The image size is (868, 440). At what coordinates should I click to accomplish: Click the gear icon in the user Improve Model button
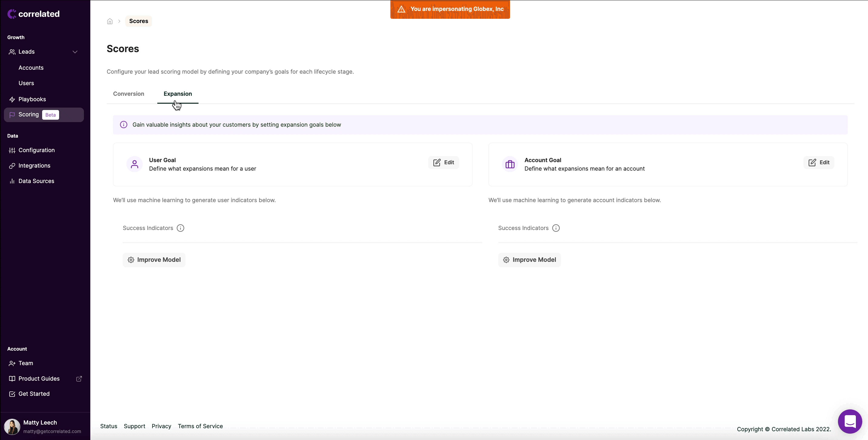131,260
